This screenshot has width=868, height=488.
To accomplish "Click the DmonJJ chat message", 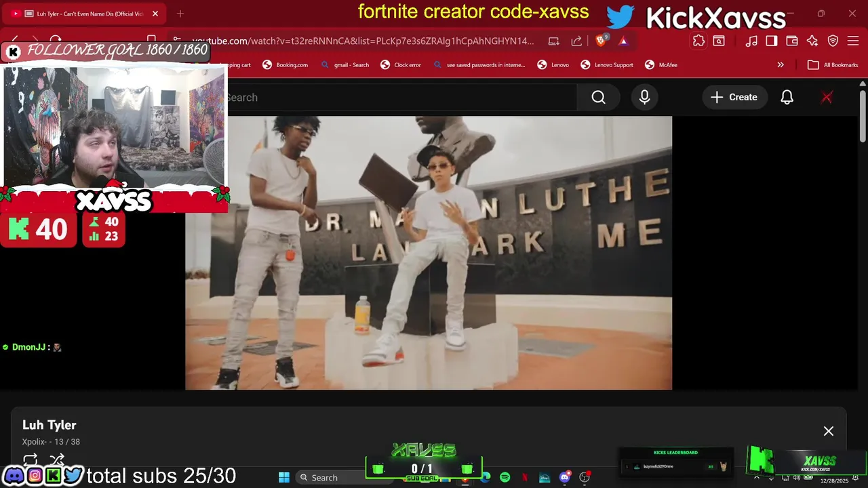I will click(33, 347).
